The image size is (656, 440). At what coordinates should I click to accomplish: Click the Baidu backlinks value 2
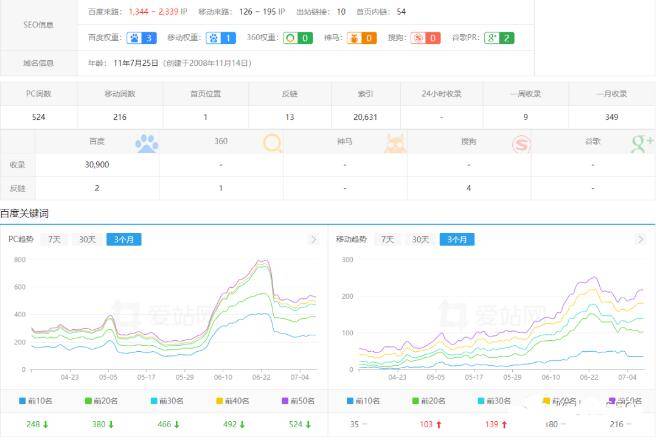click(x=97, y=188)
